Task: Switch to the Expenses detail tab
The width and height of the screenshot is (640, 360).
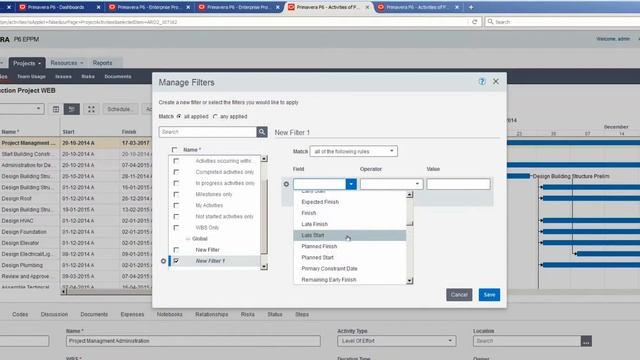Action: coord(132,314)
